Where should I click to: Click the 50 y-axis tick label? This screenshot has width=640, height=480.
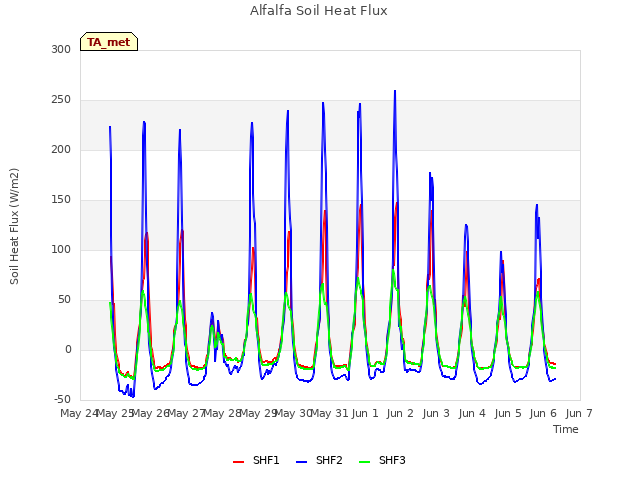point(64,300)
